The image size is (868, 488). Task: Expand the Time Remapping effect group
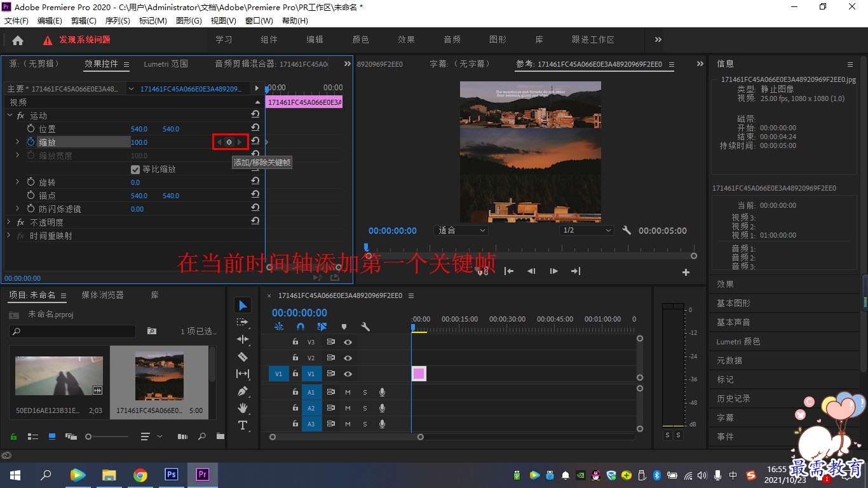(x=10, y=235)
